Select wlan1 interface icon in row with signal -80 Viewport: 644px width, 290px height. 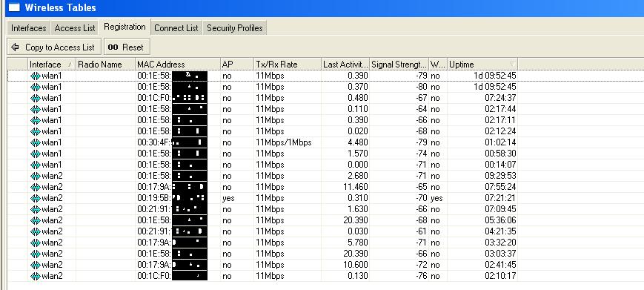pyautogui.click(x=36, y=87)
